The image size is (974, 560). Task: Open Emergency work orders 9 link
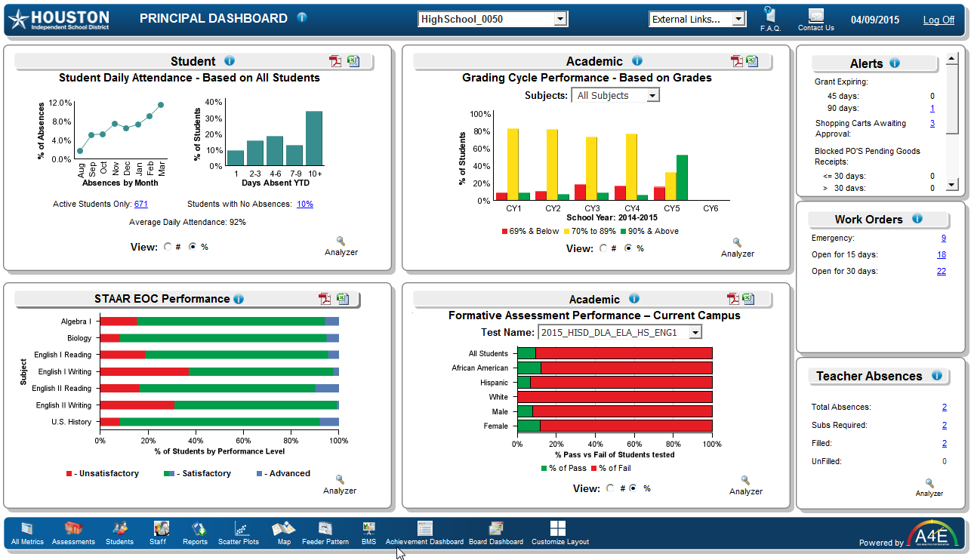944,238
